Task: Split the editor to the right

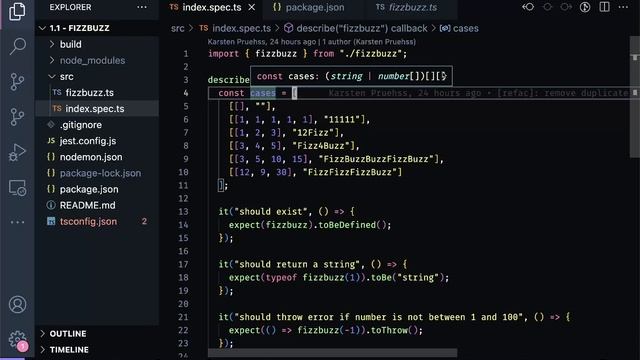Action: click(x=604, y=7)
